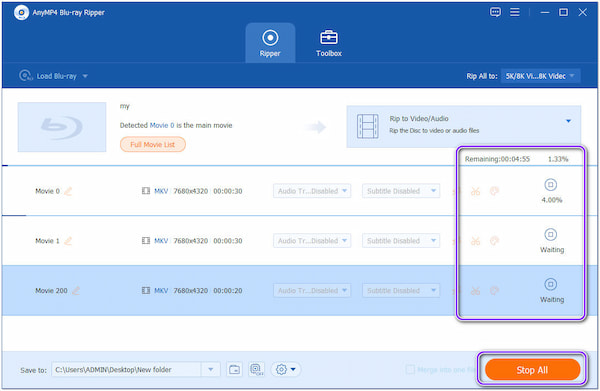This screenshot has height=391, width=600.
Task: Stop the waiting Movie 200 task
Action: point(550,284)
